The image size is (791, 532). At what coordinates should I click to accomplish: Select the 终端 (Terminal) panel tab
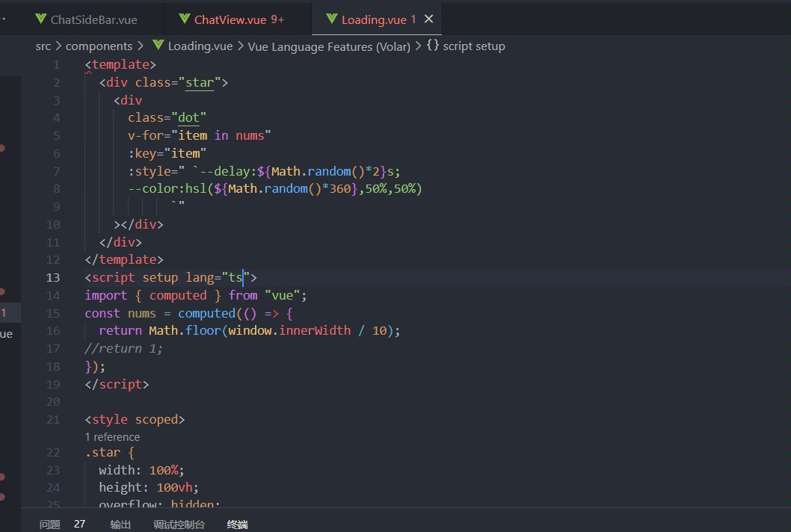point(237,525)
